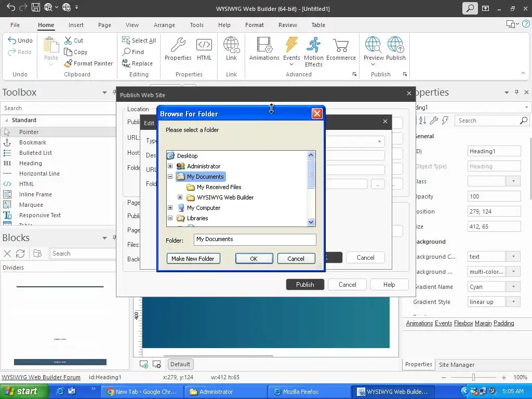Expand the Administrator tree node
Viewport: 532px width, 399px height.
click(170, 166)
